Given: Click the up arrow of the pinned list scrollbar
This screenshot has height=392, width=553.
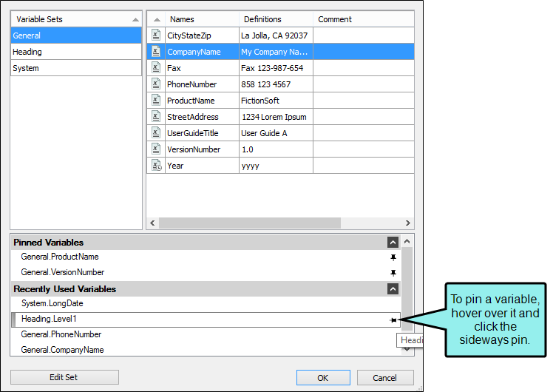Looking at the screenshot, I should [x=407, y=241].
